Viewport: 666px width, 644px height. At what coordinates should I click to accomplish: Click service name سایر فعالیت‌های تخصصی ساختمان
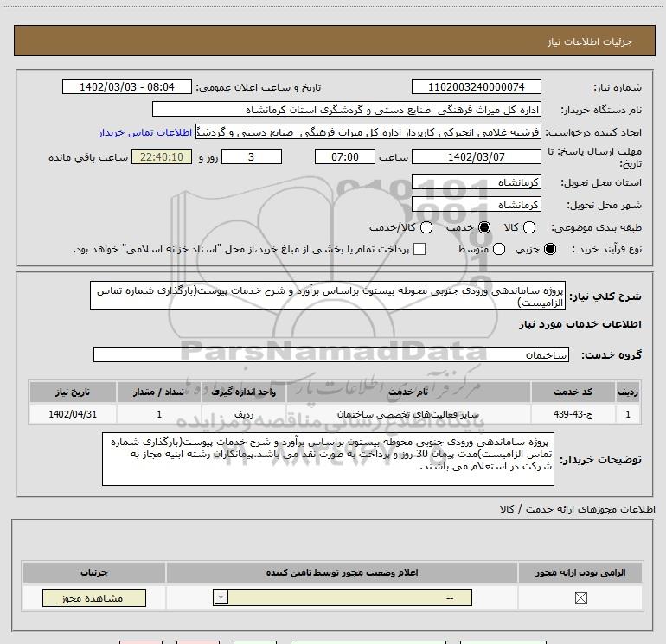tap(407, 414)
